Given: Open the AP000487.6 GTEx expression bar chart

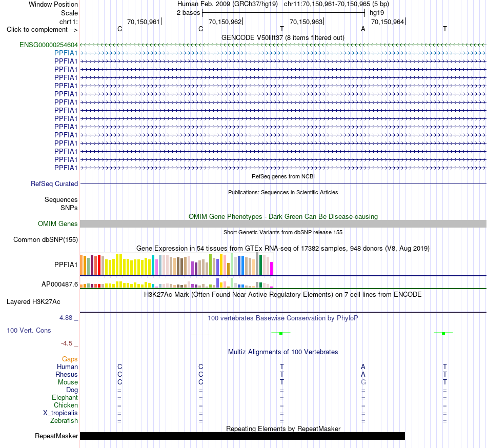Looking at the screenshot, I should point(176,283).
